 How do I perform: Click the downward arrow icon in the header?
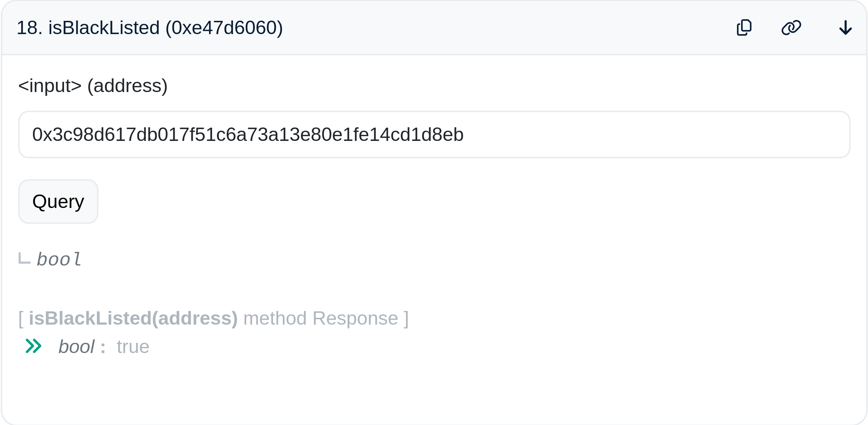(846, 27)
